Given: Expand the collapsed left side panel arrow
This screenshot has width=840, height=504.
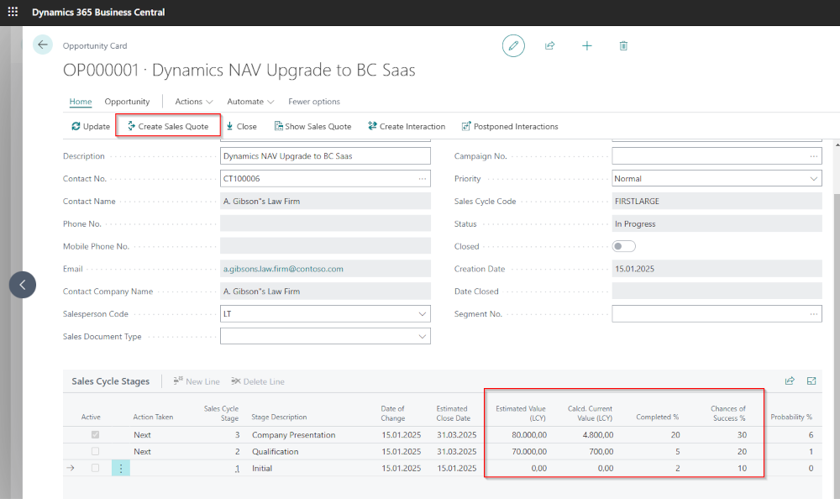Looking at the screenshot, I should click(23, 285).
